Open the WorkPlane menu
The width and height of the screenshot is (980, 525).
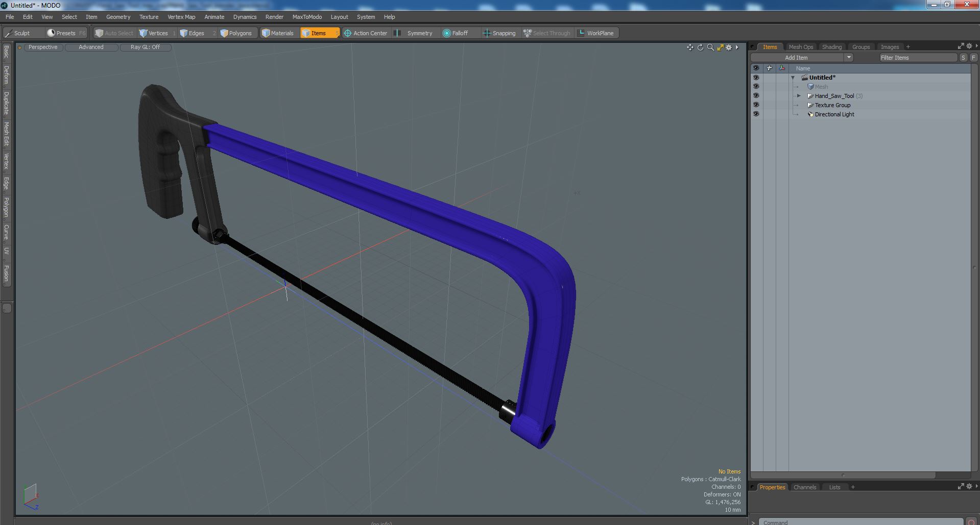click(x=596, y=33)
